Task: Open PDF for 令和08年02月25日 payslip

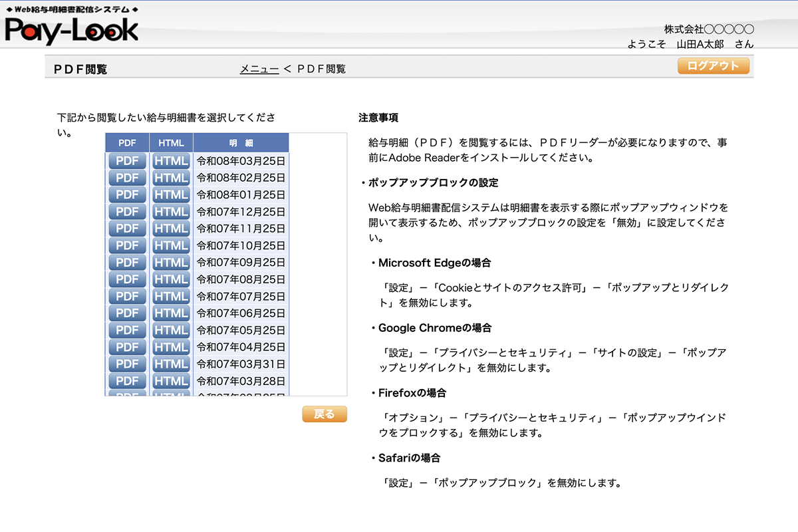Action: pyautogui.click(x=127, y=178)
